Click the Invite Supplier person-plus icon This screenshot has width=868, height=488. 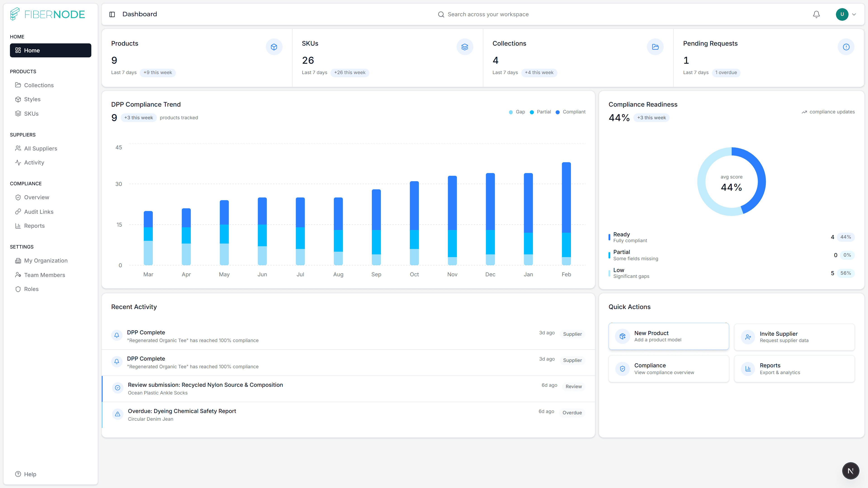[x=748, y=337]
